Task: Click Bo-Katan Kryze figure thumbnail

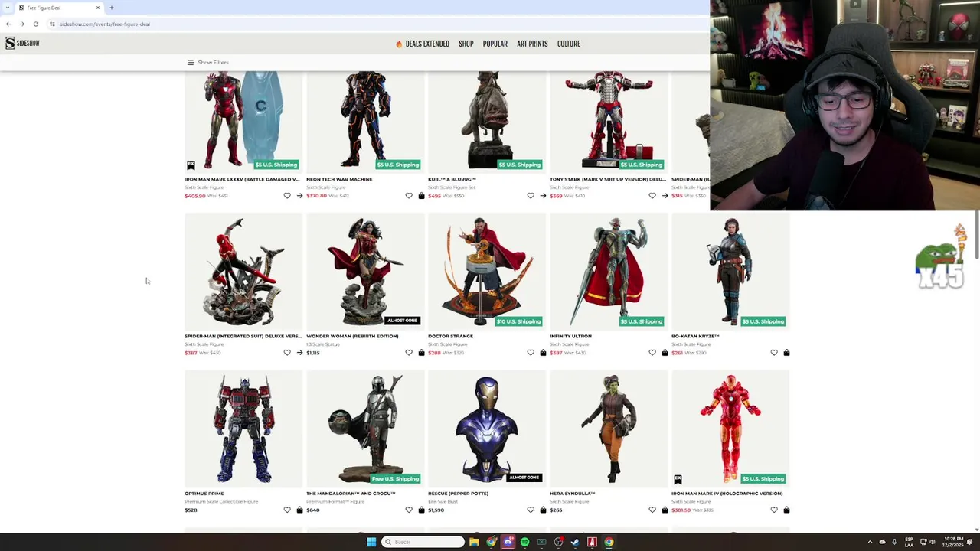Action: coord(730,270)
